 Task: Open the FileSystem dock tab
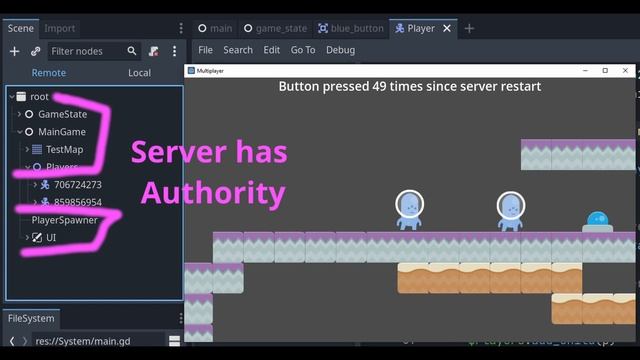(x=31, y=318)
